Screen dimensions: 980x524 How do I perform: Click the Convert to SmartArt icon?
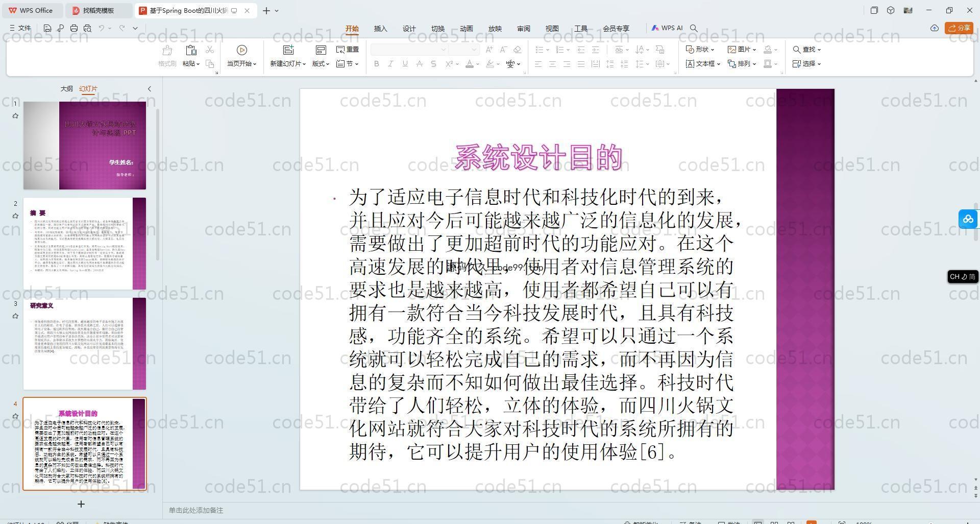(x=660, y=50)
